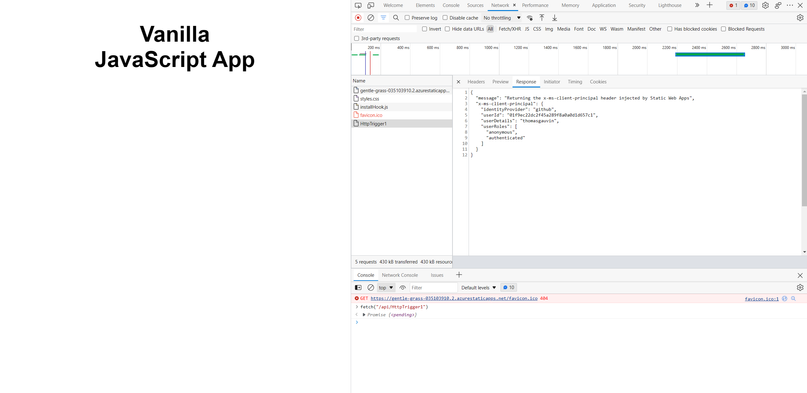Open Network panel settings gear
The width and height of the screenshot is (807, 393).
[x=800, y=17]
